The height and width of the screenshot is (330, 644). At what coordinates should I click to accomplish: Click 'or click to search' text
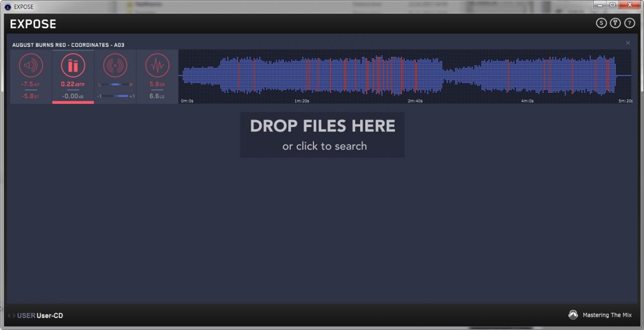point(325,146)
